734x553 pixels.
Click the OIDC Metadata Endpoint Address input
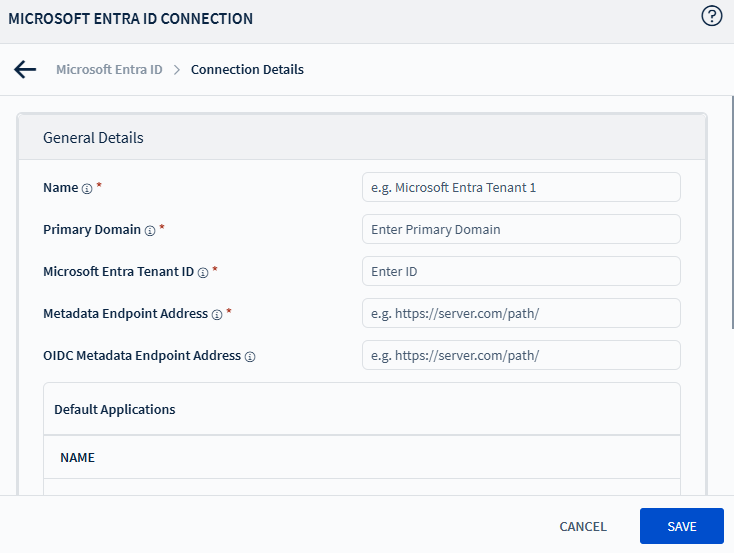521,355
